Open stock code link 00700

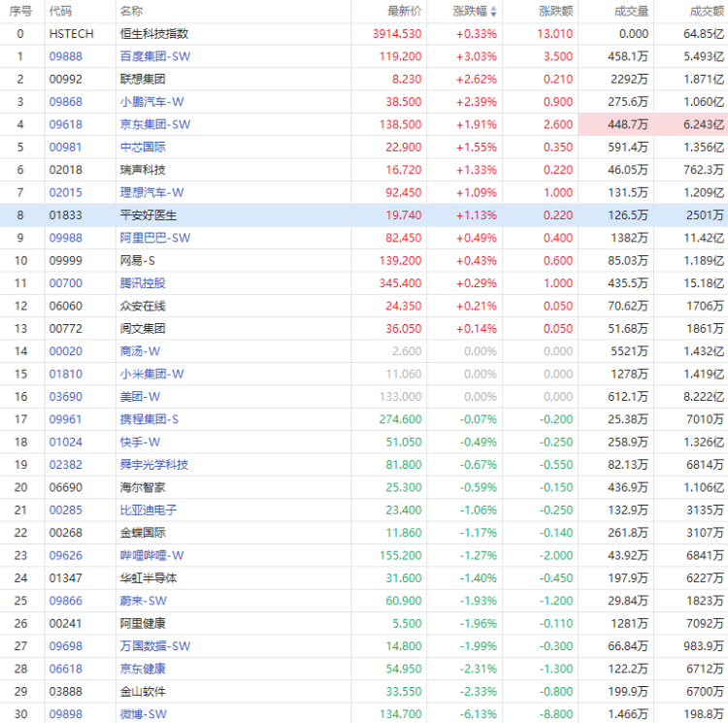pyautogui.click(x=65, y=283)
